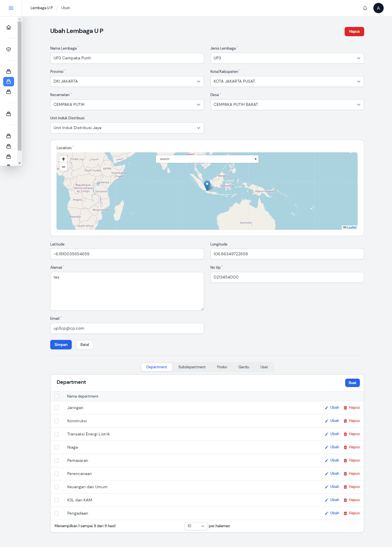Switch to the Subdepartment tab

pyautogui.click(x=192, y=367)
